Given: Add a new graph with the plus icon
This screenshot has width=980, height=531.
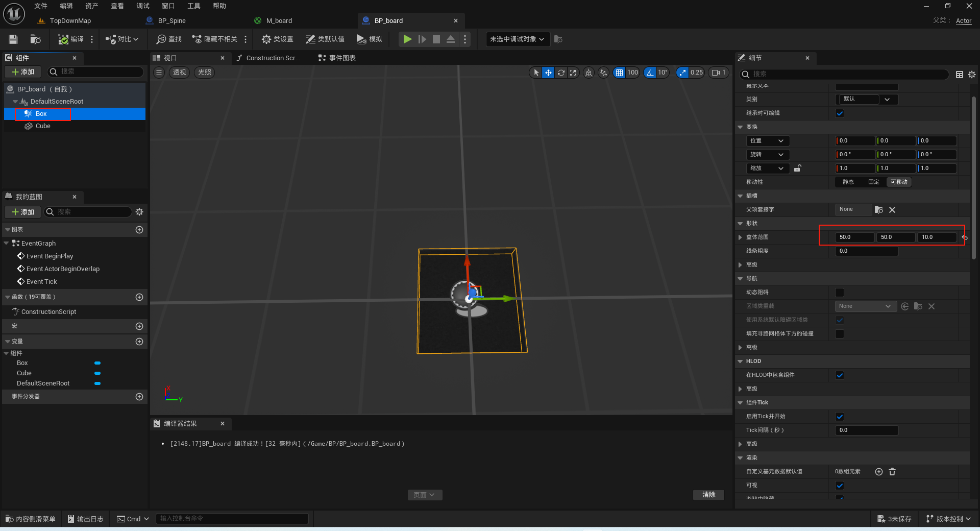Looking at the screenshot, I should coord(139,230).
